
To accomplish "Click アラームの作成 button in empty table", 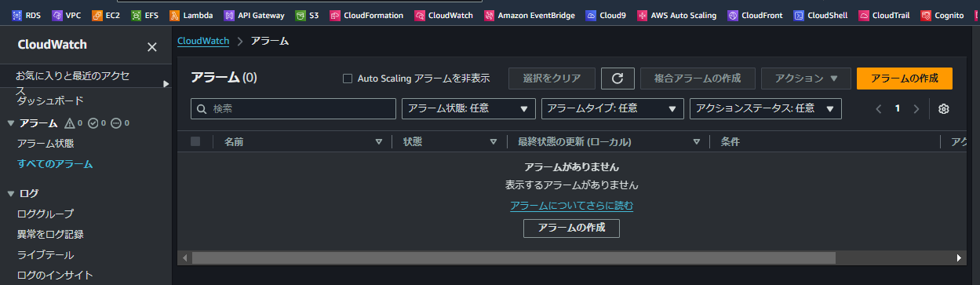I will pyautogui.click(x=571, y=228).
